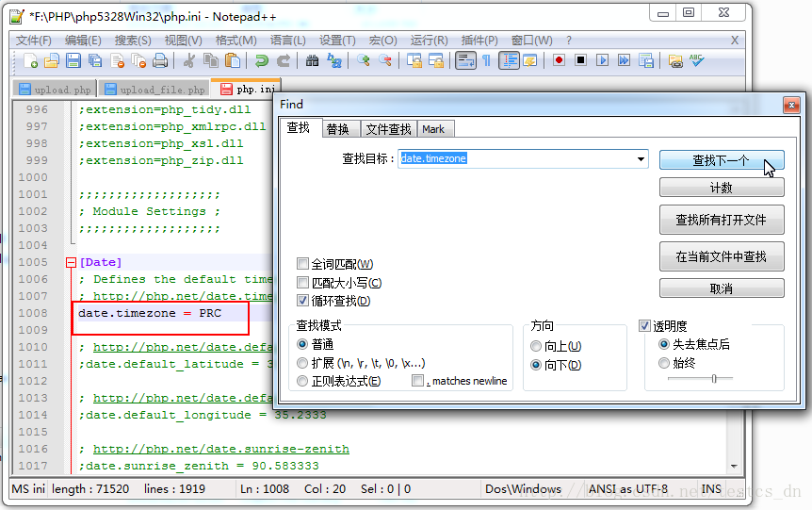Select the 扩展 search mode radio
This screenshot has height=510, width=812.
[x=302, y=363]
